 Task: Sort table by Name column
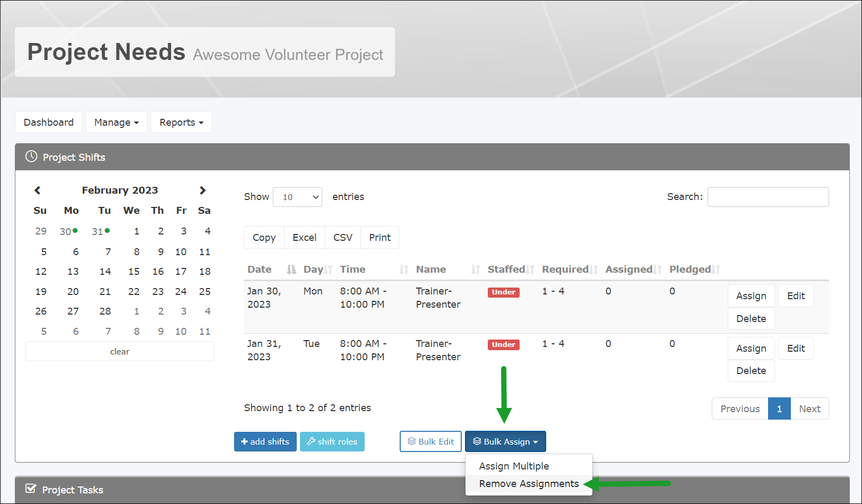pos(448,270)
